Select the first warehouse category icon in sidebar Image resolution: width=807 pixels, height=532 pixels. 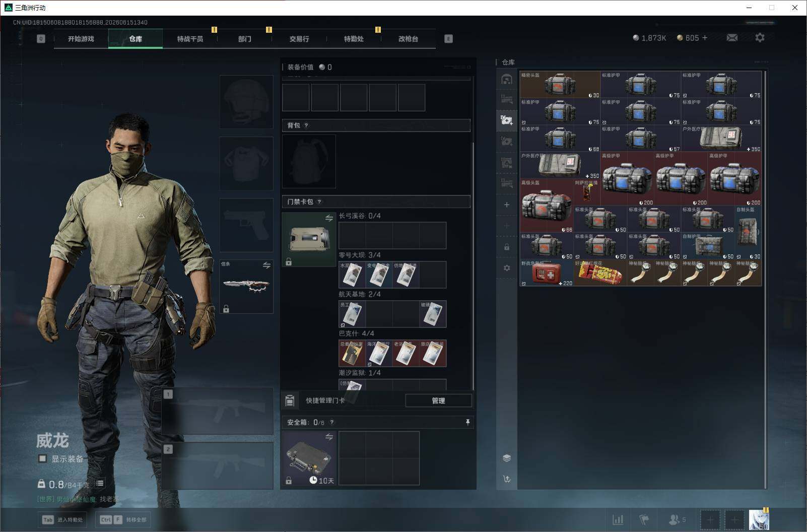[507, 79]
